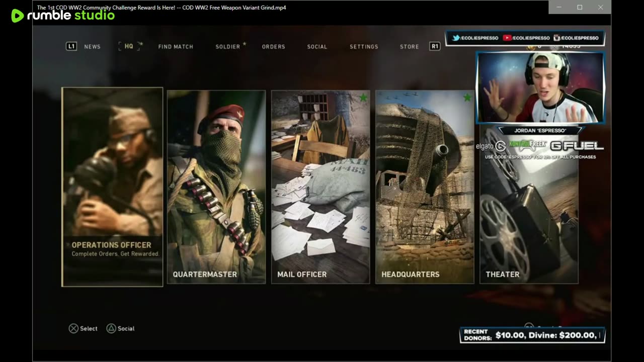
Task: Click the Twitter icon in overlay
Action: tap(456, 38)
